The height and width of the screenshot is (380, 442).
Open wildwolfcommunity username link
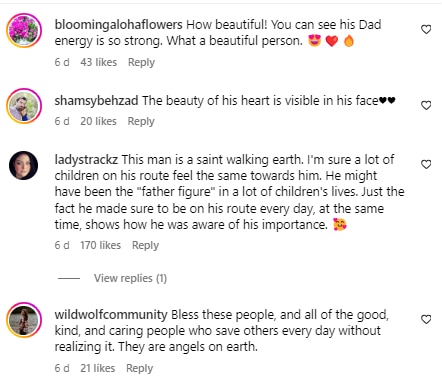[111, 315]
